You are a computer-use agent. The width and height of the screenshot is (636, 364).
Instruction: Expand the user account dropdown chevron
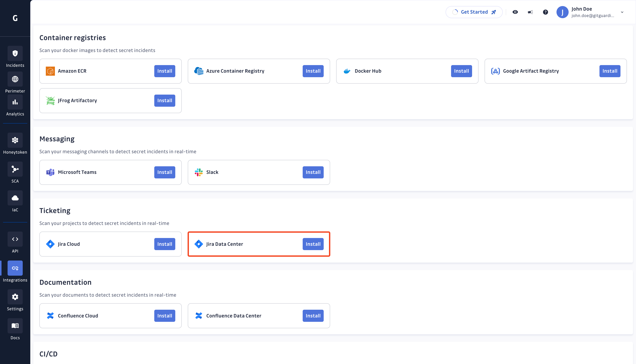pos(622,12)
